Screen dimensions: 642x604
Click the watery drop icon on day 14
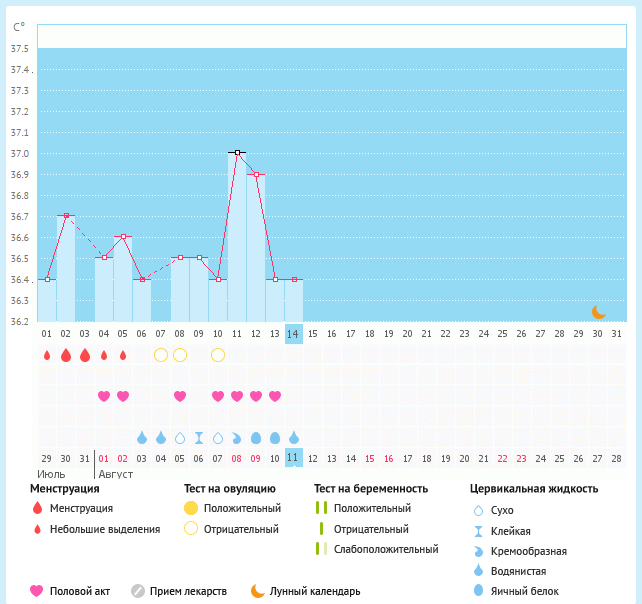click(294, 438)
